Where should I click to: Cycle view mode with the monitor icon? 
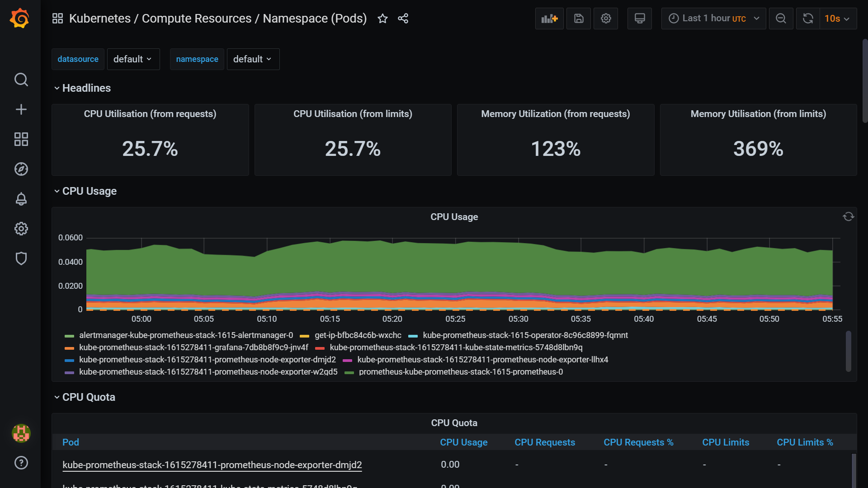(x=639, y=19)
